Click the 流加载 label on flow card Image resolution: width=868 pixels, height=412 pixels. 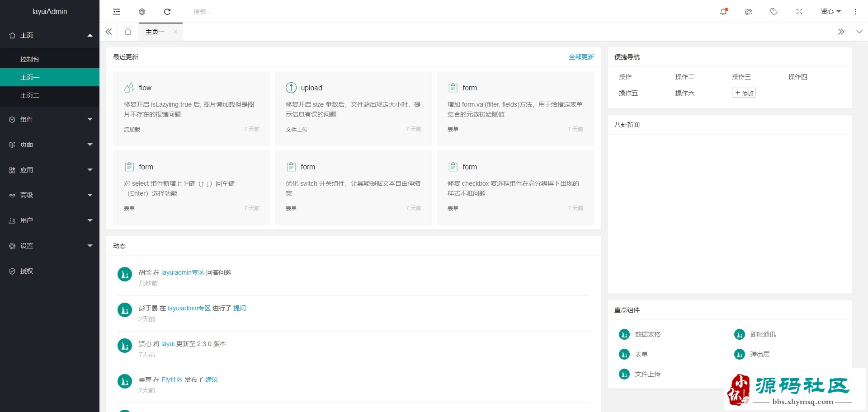132,129
